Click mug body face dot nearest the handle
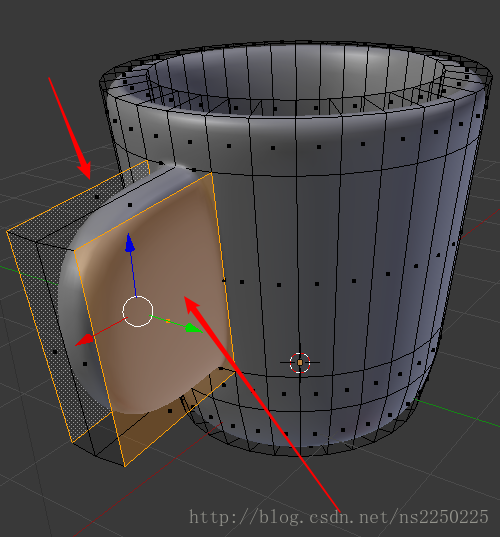Screen dimensions: 500x537 242,282
